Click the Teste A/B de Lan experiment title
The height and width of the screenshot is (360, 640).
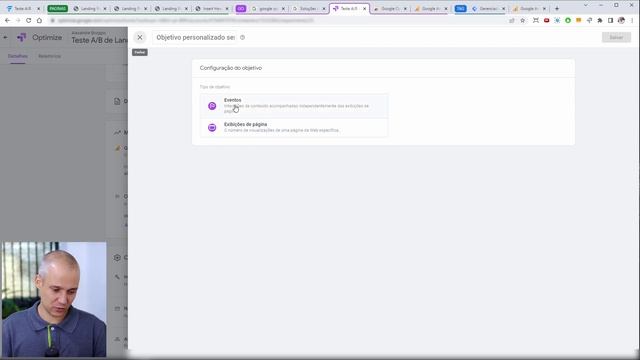pyautogui.click(x=99, y=40)
